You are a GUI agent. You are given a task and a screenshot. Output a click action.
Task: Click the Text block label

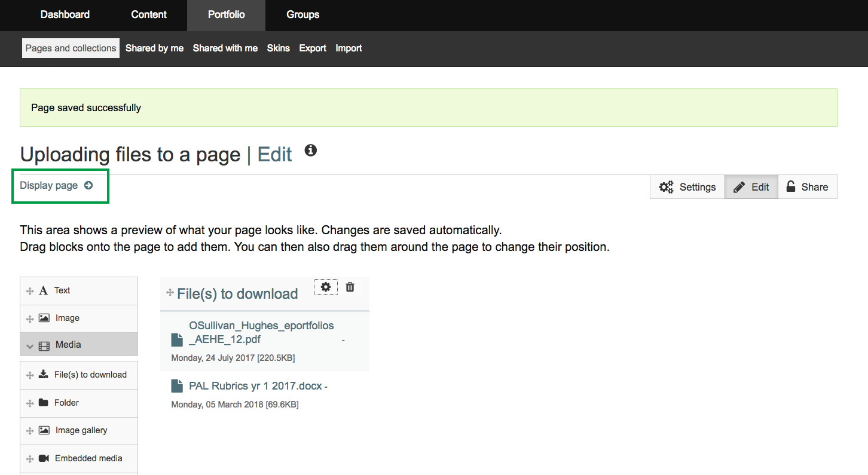62,290
